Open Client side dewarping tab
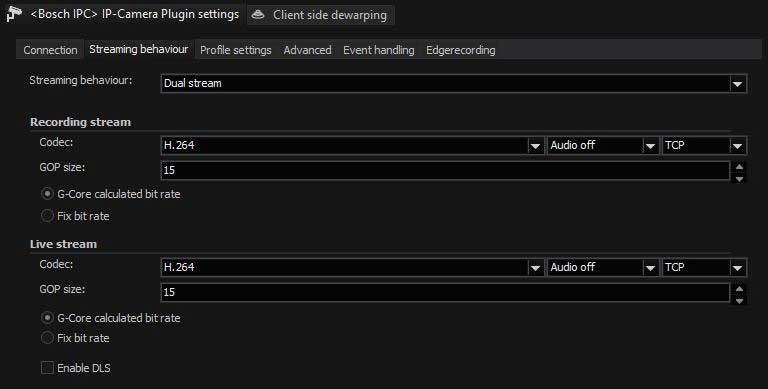The height and width of the screenshot is (389, 768). tap(320, 15)
